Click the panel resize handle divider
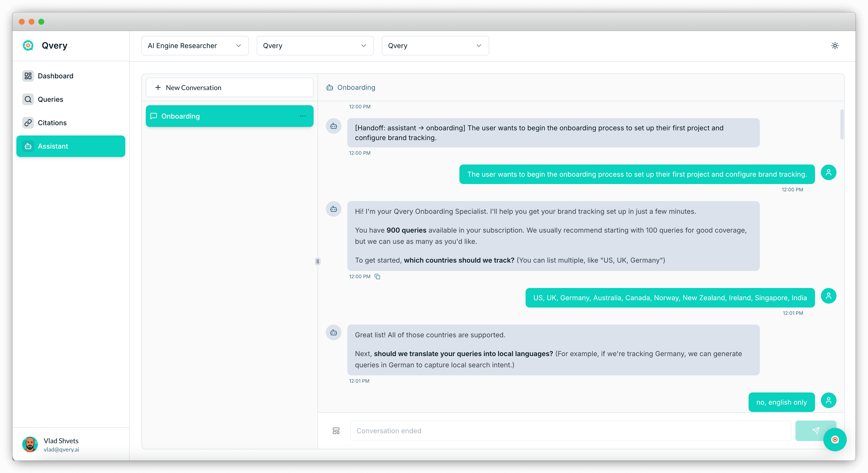The image size is (868, 473). coord(318,261)
